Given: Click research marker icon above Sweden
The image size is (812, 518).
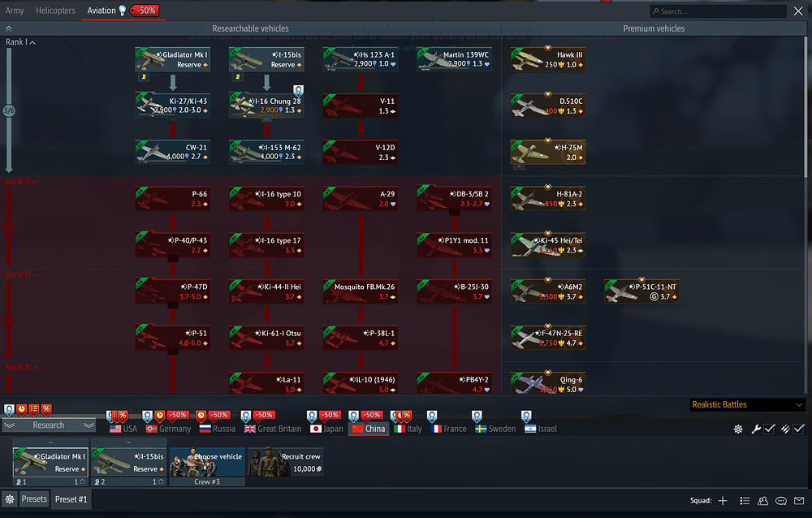Looking at the screenshot, I should [477, 416].
